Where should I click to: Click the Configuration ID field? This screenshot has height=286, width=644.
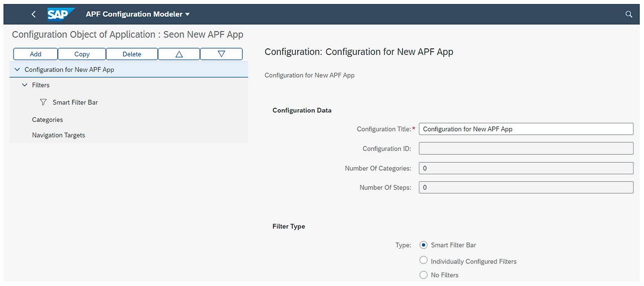tap(526, 149)
